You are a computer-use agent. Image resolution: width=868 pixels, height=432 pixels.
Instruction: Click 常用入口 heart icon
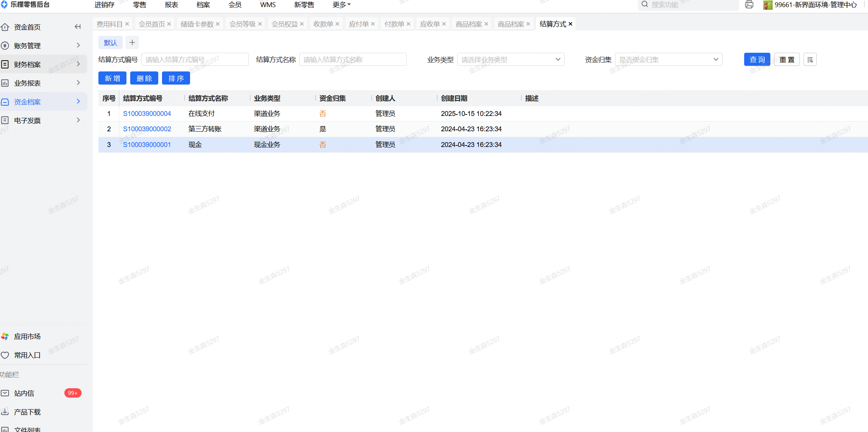(x=5, y=355)
